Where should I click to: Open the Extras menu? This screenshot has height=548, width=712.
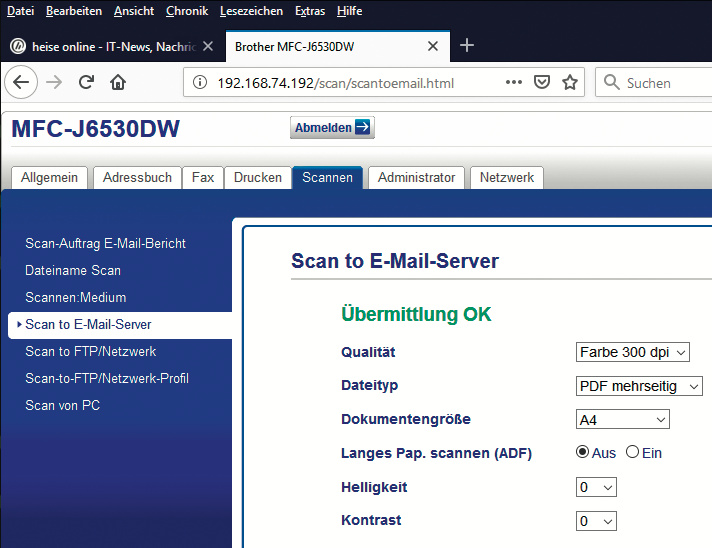310,11
